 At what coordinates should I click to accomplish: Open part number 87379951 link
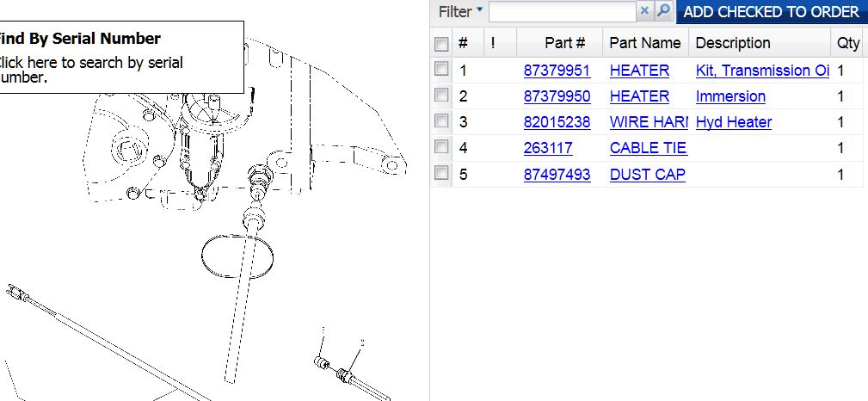click(557, 71)
